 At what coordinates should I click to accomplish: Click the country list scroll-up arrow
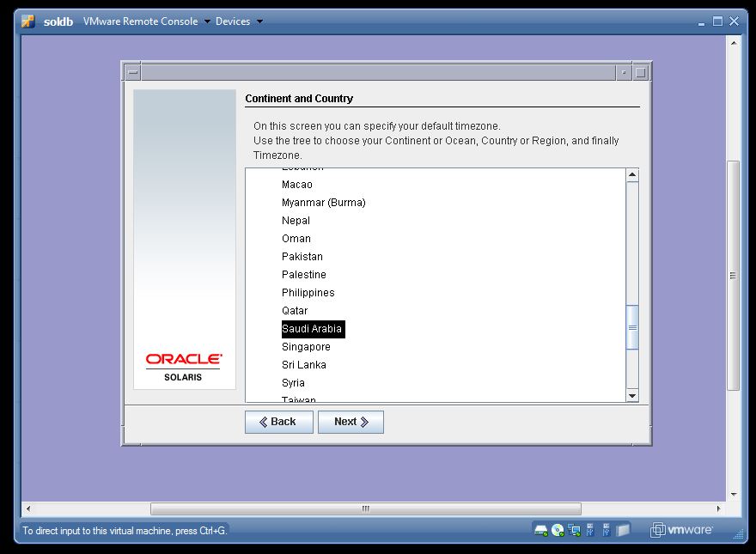[632, 174]
